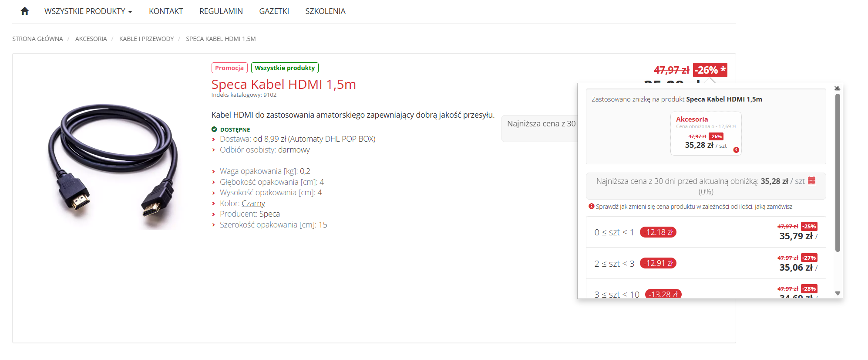Viewport: 868px width, 360px height.
Task: Click the green Wszystkie produkty badge
Action: [285, 68]
